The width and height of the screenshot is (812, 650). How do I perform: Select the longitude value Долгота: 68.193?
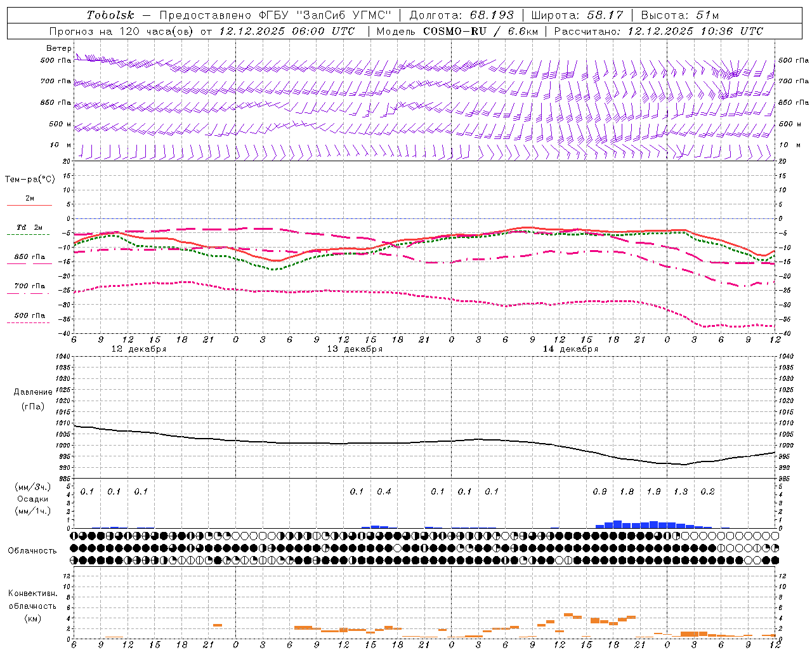462,15
